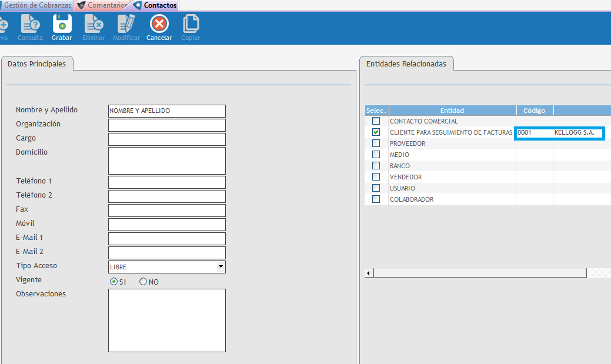Click the Grabar save icon
The width and height of the screenshot is (611, 364).
[62, 25]
